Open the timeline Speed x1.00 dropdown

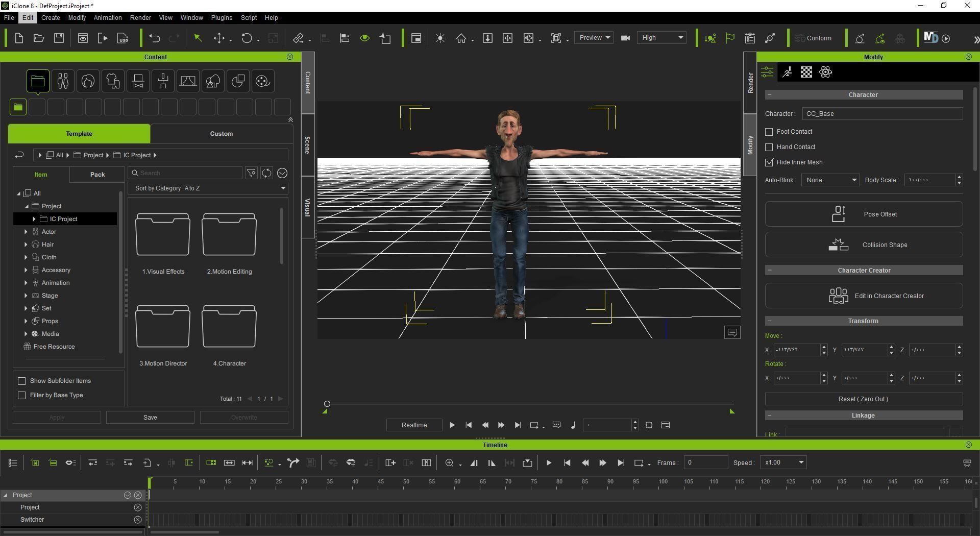click(x=783, y=462)
